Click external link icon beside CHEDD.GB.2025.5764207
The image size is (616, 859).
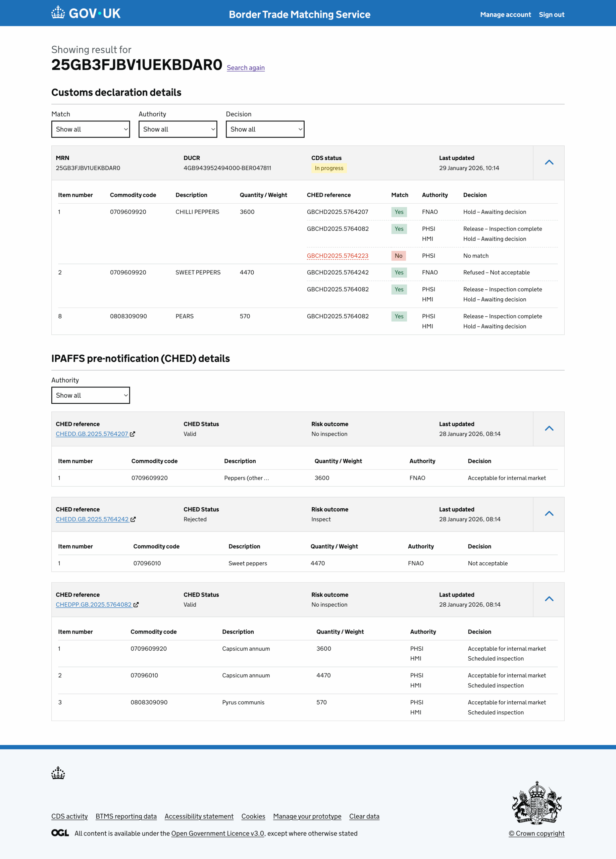coord(133,434)
